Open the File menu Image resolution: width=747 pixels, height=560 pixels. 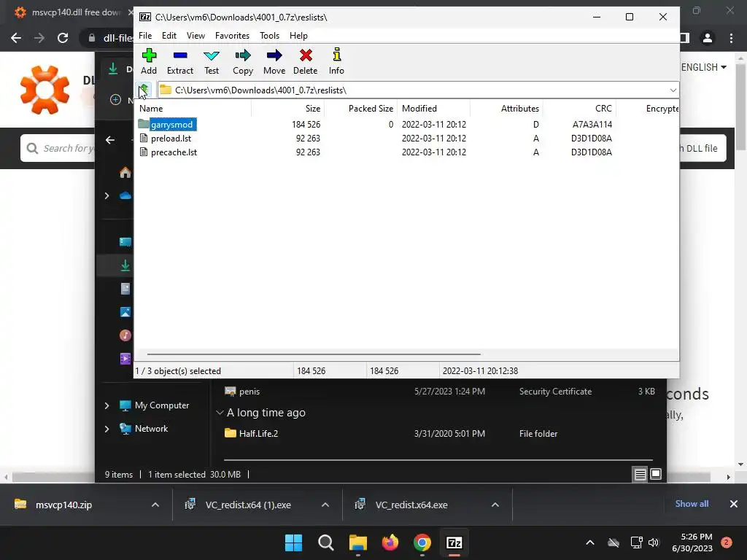pyautogui.click(x=145, y=36)
